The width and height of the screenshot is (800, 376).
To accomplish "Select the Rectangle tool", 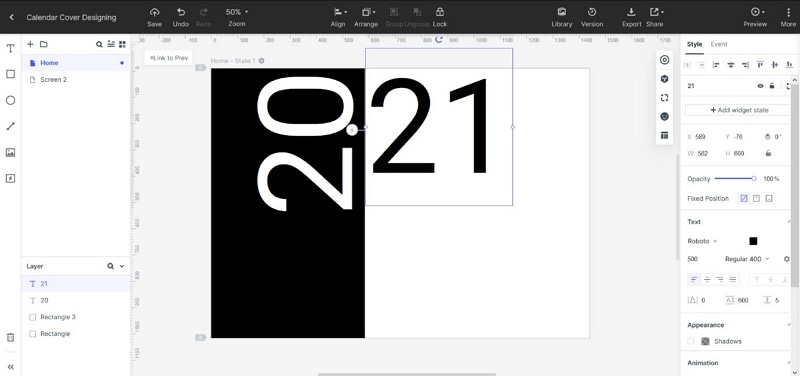I will 10,74.
